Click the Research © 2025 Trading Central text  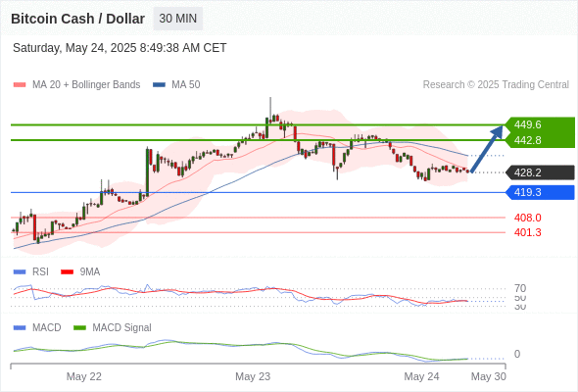click(496, 85)
